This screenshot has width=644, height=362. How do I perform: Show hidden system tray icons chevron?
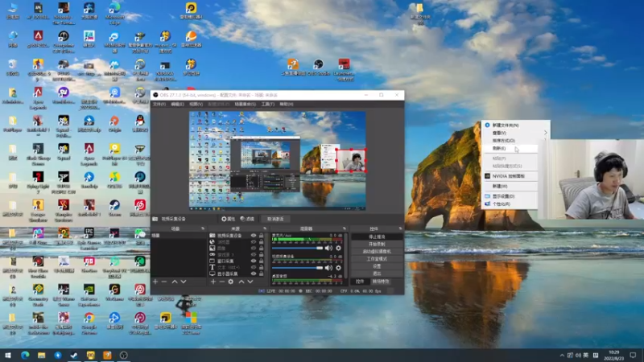coord(562,355)
